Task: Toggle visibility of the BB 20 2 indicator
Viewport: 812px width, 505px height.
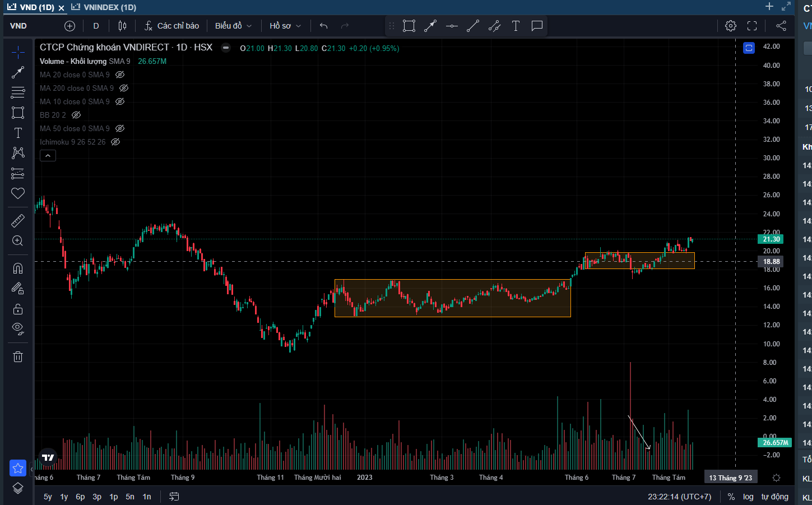Action: coord(76,115)
